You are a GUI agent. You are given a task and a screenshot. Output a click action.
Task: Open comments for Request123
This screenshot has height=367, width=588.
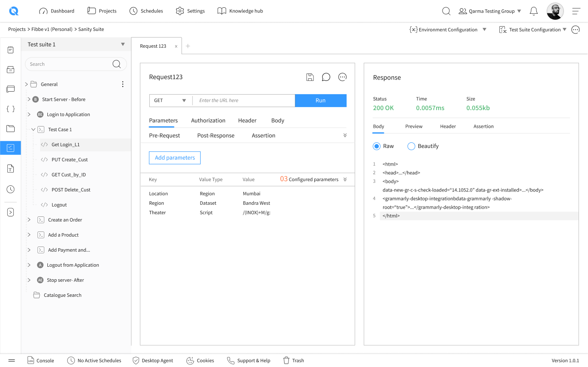(326, 77)
